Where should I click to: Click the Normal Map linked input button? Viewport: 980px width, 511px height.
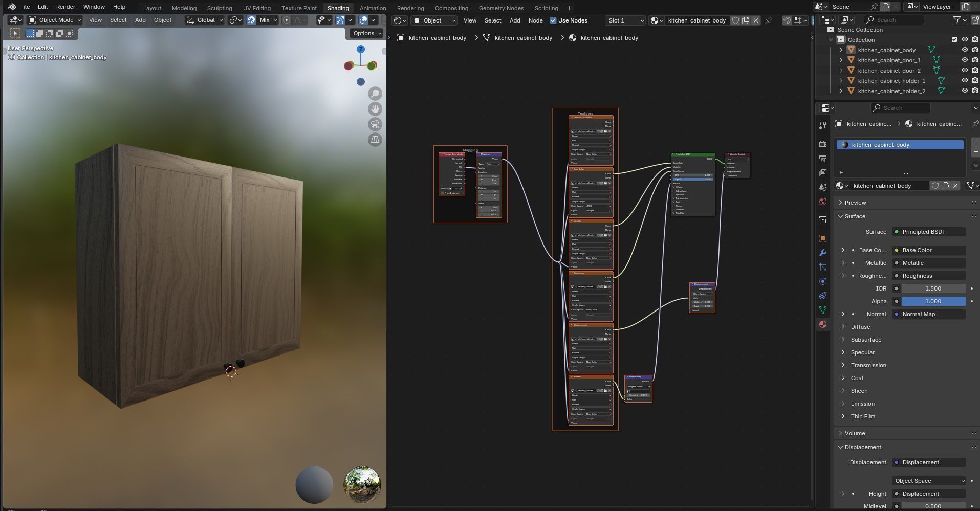coord(929,314)
